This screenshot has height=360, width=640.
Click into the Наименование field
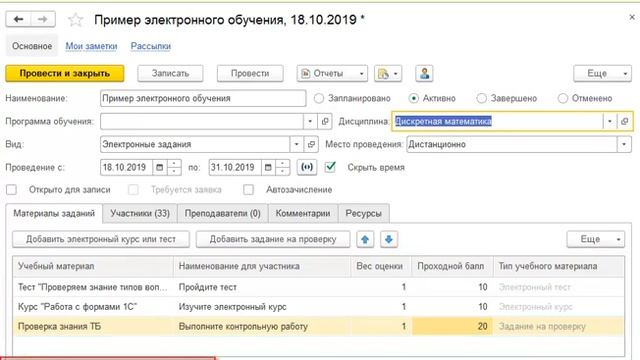pos(203,98)
